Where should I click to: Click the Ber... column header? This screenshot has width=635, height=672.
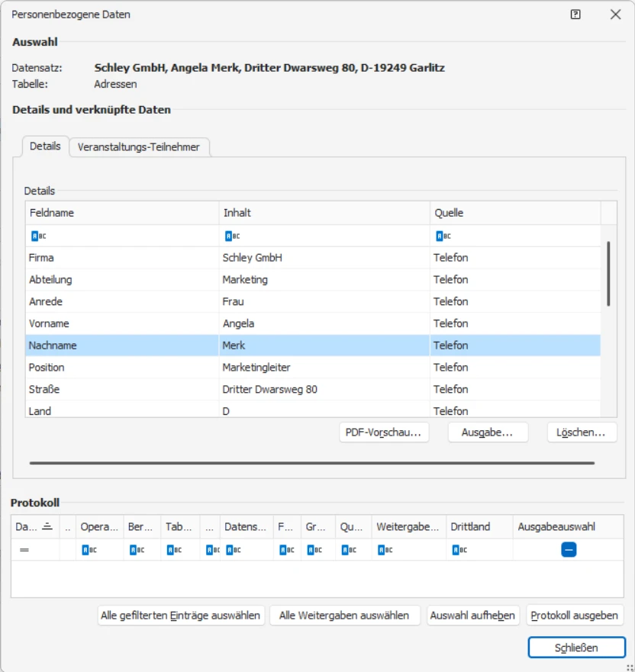click(x=142, y=527)
